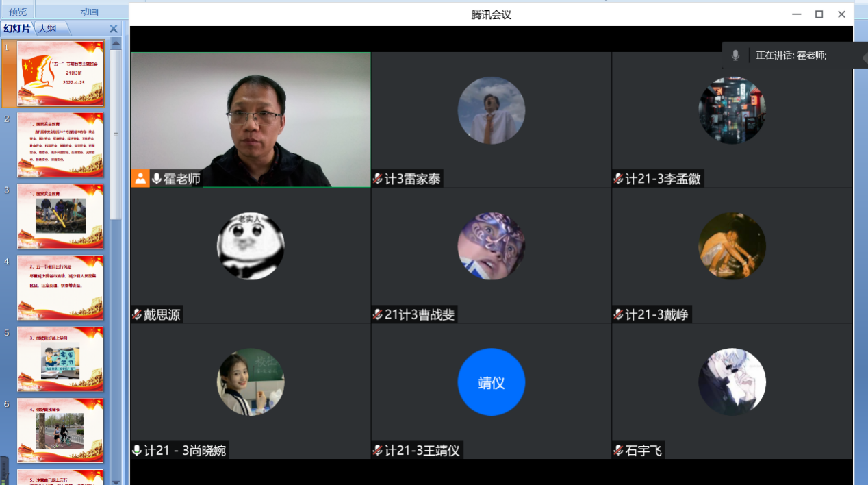The height and width of the screenshot is (485, 868).
Task: Click the name label 戴思源
Action: pyautogui.click(x=163, y=314)
